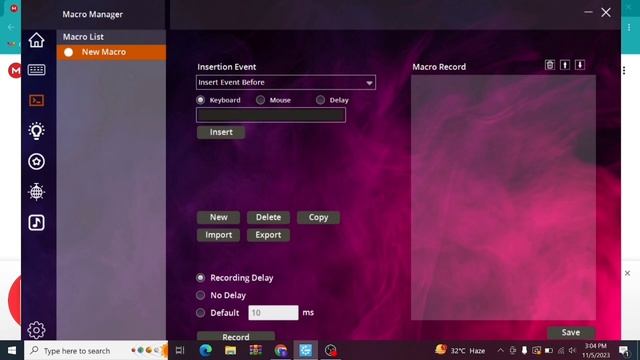Open the disco ball icon in the sidebar

click(36, 191)
